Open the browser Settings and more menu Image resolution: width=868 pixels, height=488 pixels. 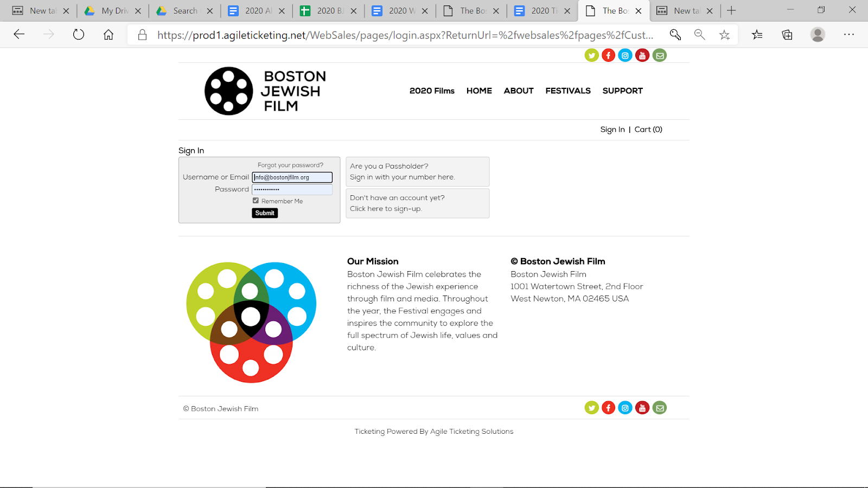(849, 35)
